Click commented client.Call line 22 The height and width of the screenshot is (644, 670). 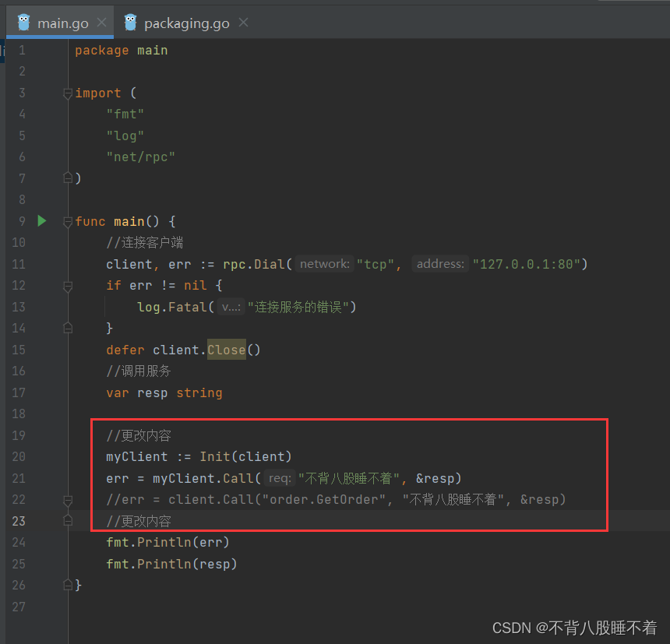tap(336, 500)
